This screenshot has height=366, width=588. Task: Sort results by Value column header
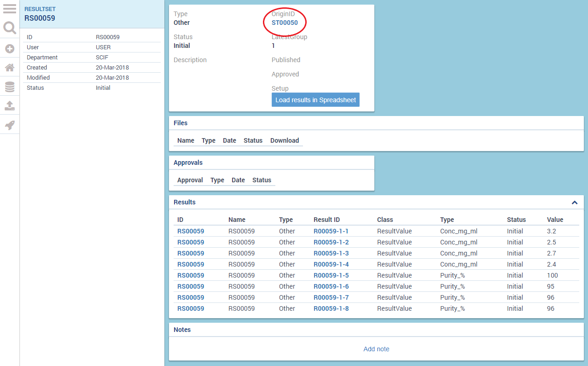[x=555, y=220]
